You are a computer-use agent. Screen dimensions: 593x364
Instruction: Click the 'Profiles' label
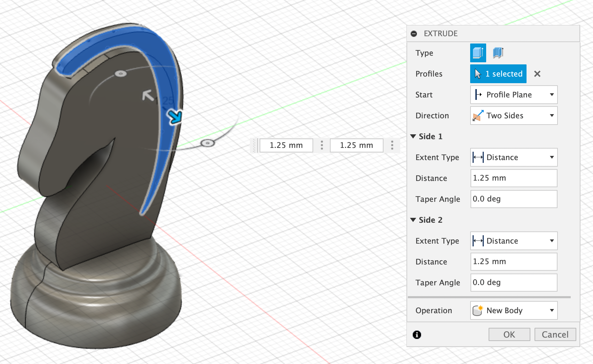click(429, 74)
